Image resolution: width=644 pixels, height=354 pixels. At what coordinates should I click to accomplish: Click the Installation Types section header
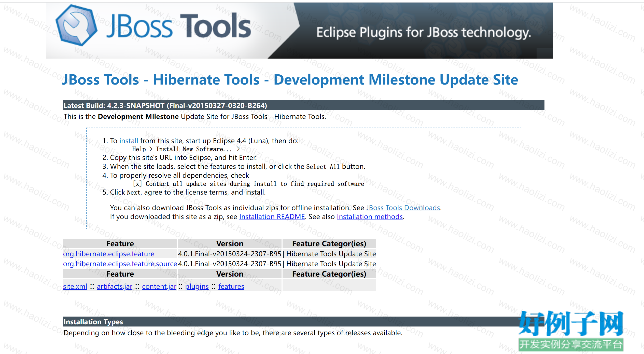click(304, 322)
